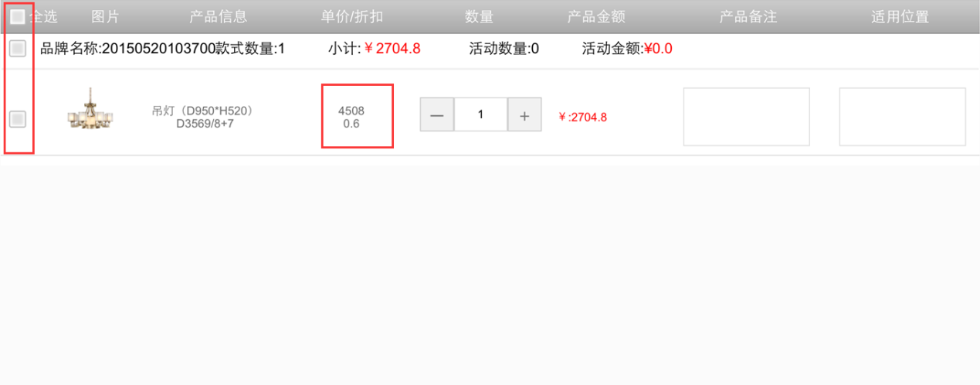Click the product amount ¥:2704.8
Viewport: 980px width, 385px height.
click(x=583, y=118)
